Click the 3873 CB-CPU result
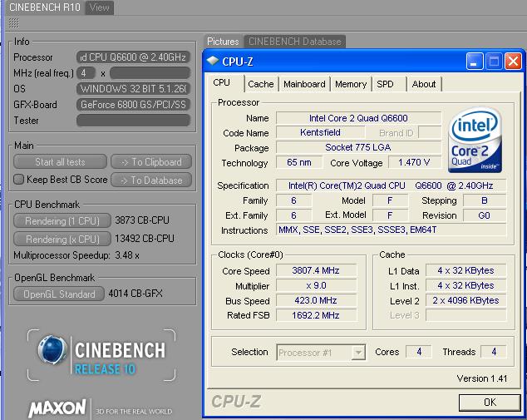This screenshot has width=527, height=420. pos(142,220)
